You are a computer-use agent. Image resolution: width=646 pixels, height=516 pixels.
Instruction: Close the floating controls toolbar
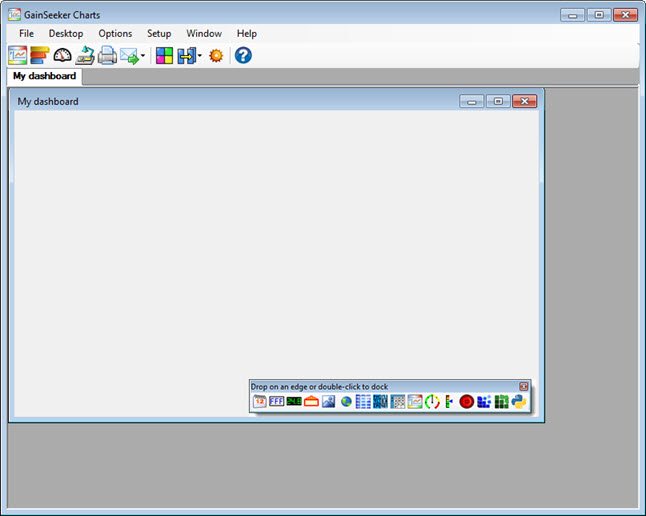[524, 386]
